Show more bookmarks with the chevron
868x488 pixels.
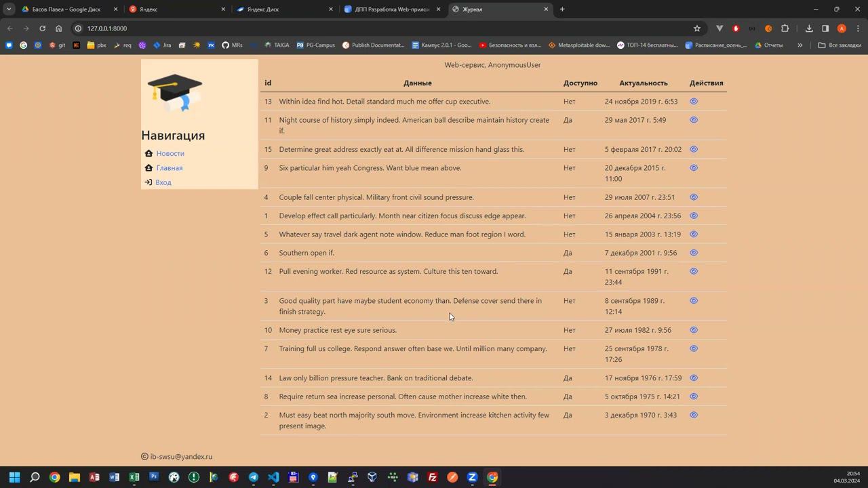pos(800,45)
